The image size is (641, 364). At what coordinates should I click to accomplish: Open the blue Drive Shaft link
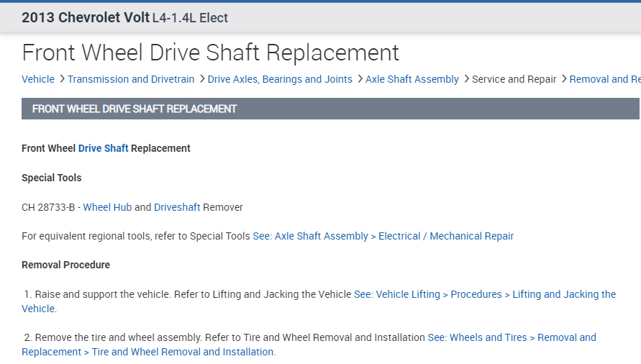click(104, 148)
